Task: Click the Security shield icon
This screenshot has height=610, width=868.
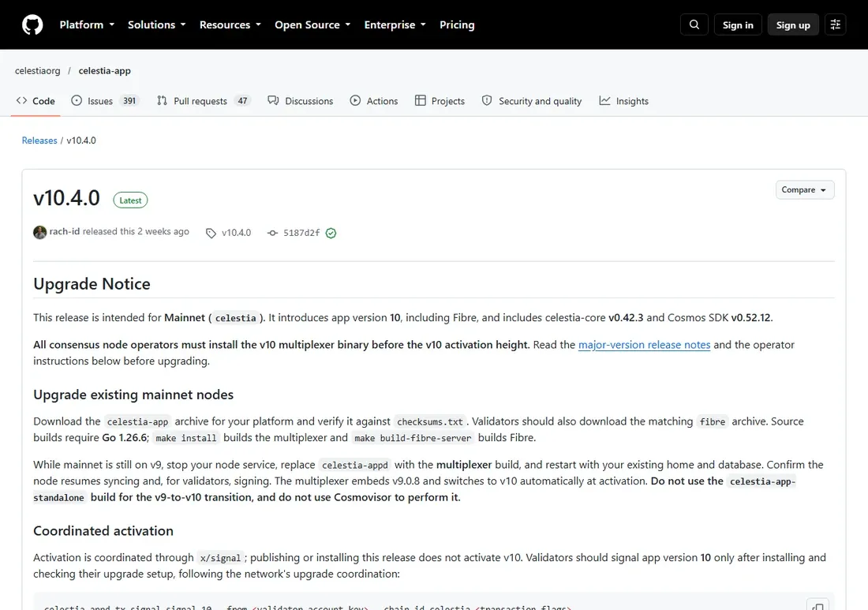Action: click(487, 101)
